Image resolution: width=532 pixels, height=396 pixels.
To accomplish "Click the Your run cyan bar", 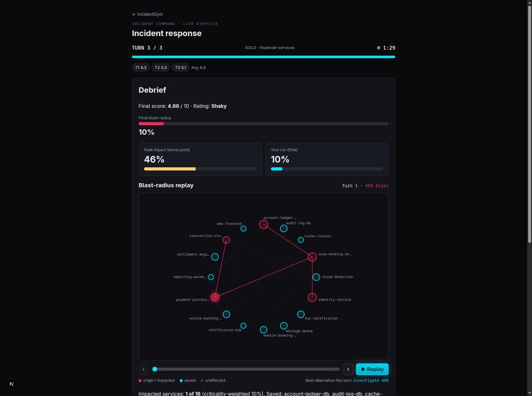I will [x=277, y=169].
